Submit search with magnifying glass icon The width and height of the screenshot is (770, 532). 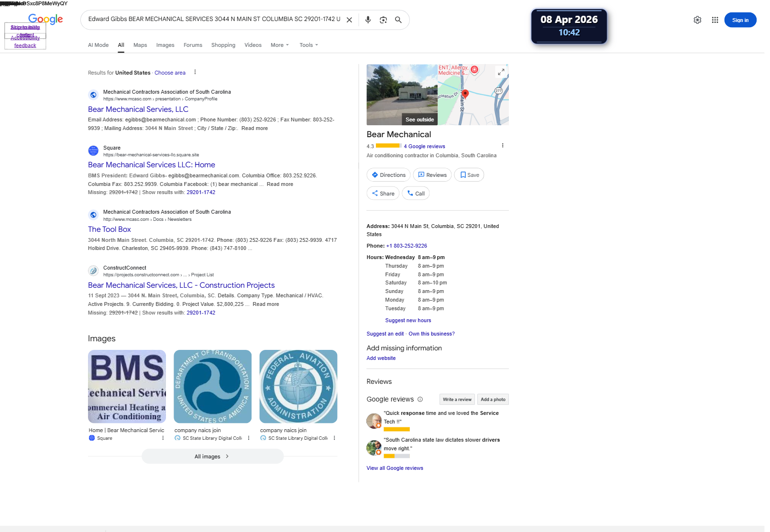pos(398,20)
